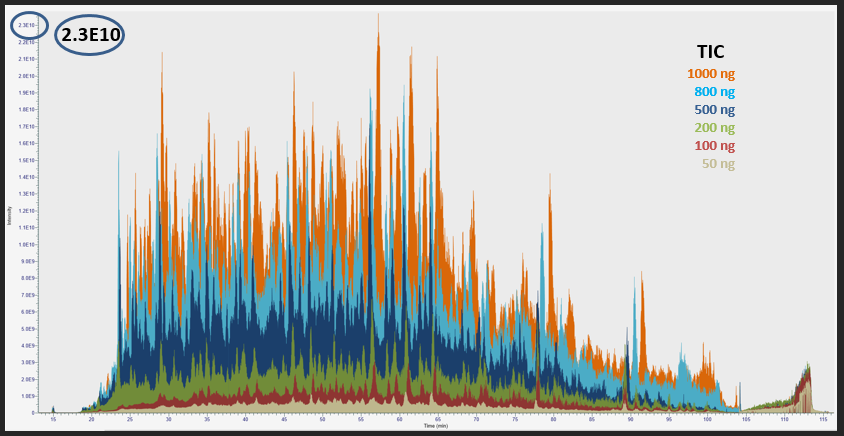The width and height of the screenshot is (844, 436).
Task: Click the 1000 ng legend label
Action: (711, 73)
